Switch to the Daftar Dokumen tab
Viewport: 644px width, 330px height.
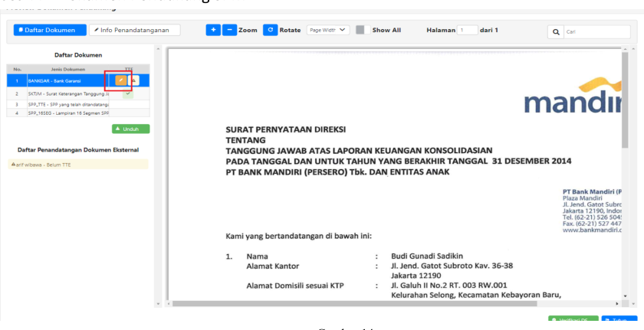[47, 30]
